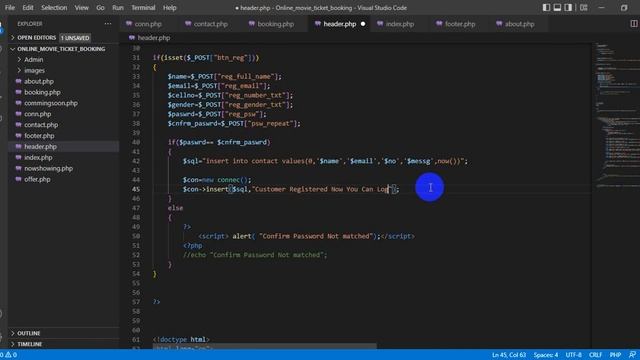Open commingsoon.php from explorer tree

pos(51,103)
